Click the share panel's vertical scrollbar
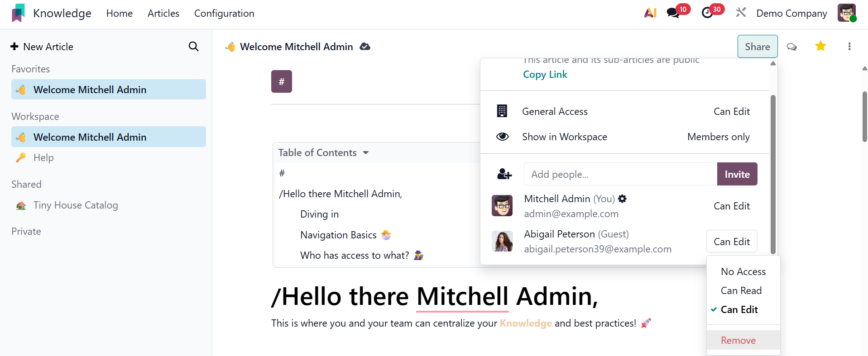 [773, 172]
